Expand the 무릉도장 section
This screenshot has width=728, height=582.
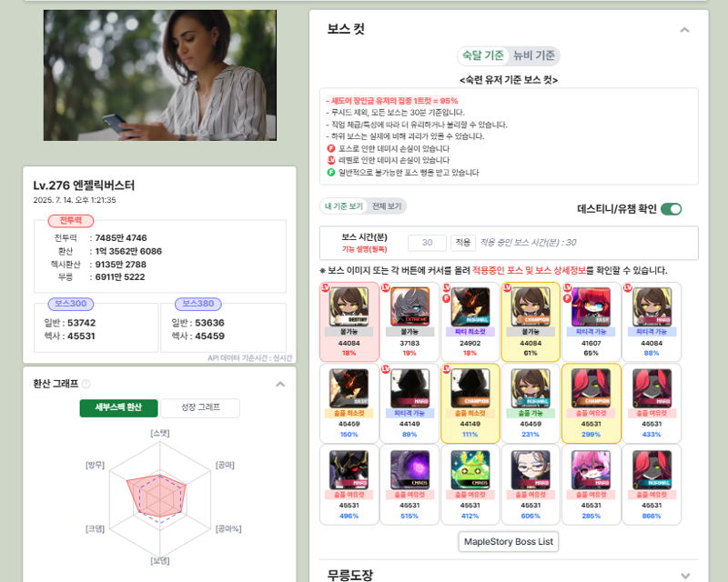pyautogui.click(x=684, y=576)
